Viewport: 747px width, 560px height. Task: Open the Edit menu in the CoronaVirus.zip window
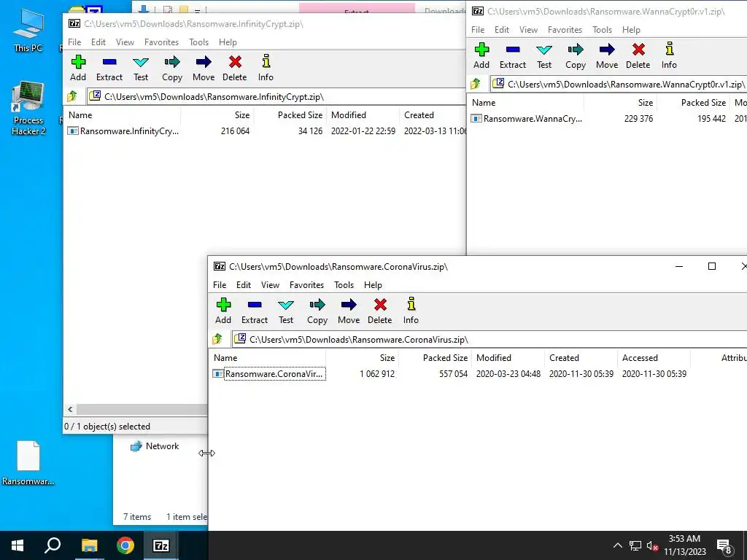244,285
